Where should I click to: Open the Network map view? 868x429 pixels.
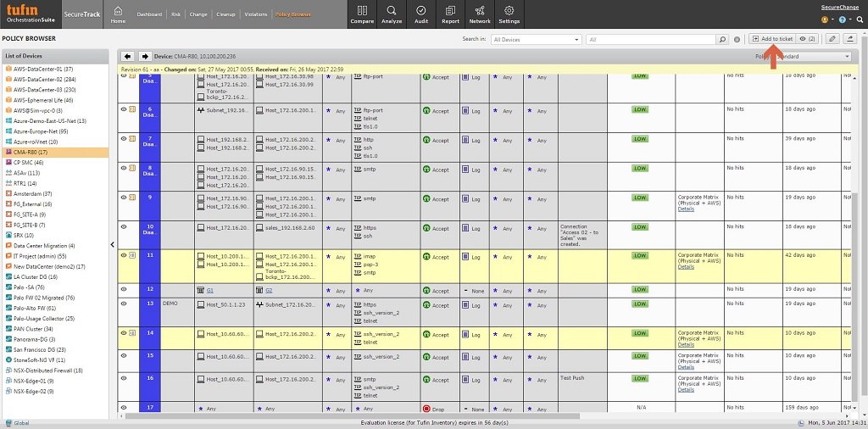coord(480,14)
